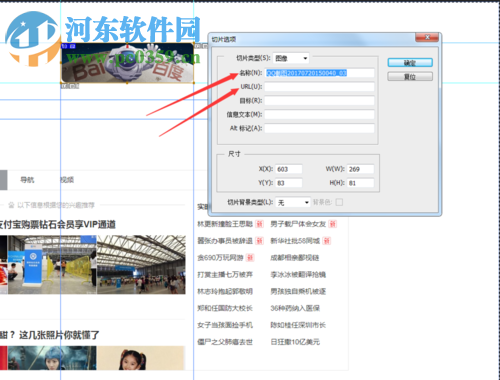500x380 pixels.
Task: Close the 切片选项 dialog with X
Action: click(x=427, y=37)
